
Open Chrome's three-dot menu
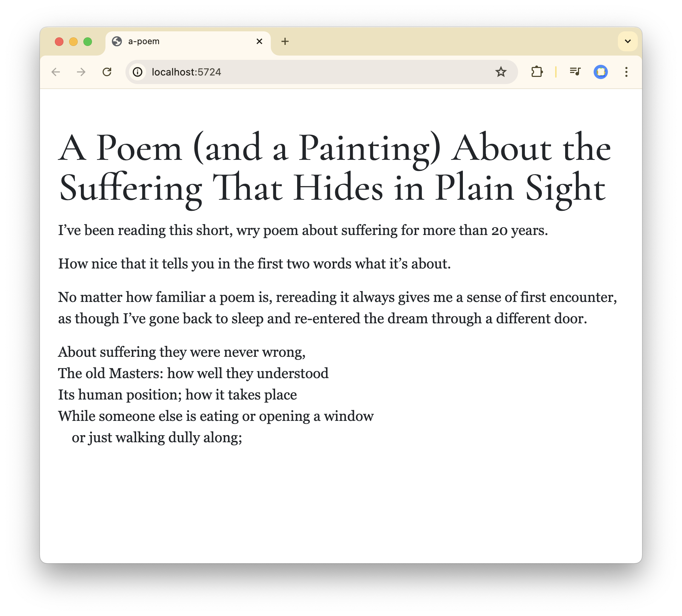[x=626, y=72]
